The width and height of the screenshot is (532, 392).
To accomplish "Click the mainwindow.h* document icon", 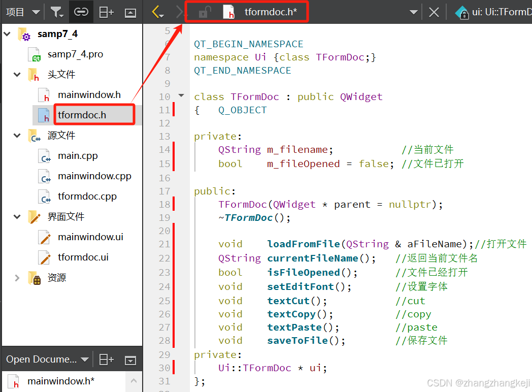I will point(14,381).
